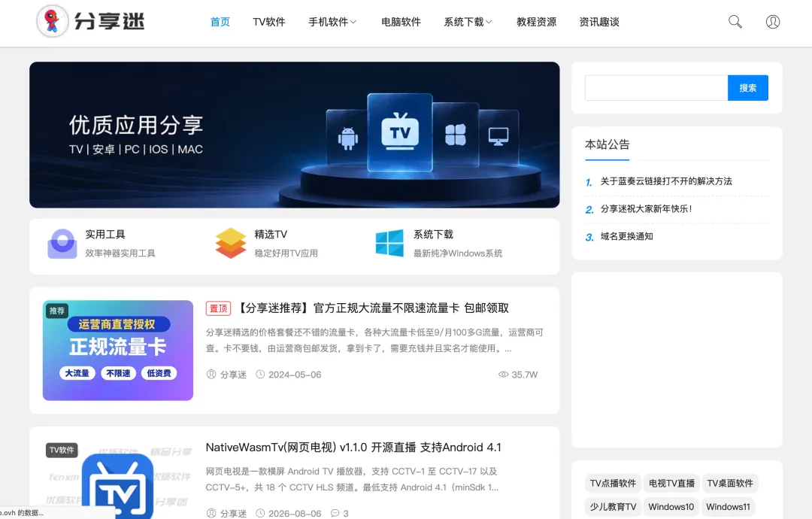
Task: Click the 推荐 badge on thumbnail
Action: [x=57, y=311]
